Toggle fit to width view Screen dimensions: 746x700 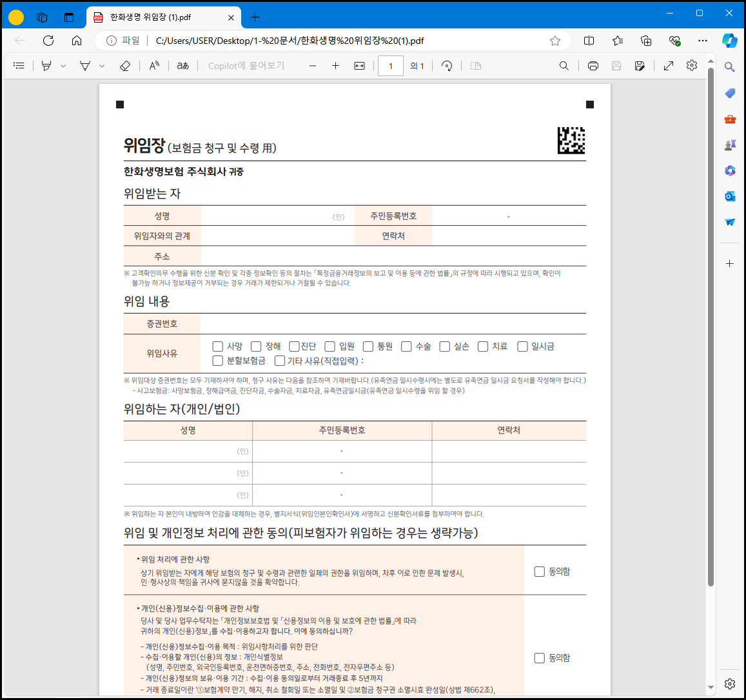coord(360,66)
